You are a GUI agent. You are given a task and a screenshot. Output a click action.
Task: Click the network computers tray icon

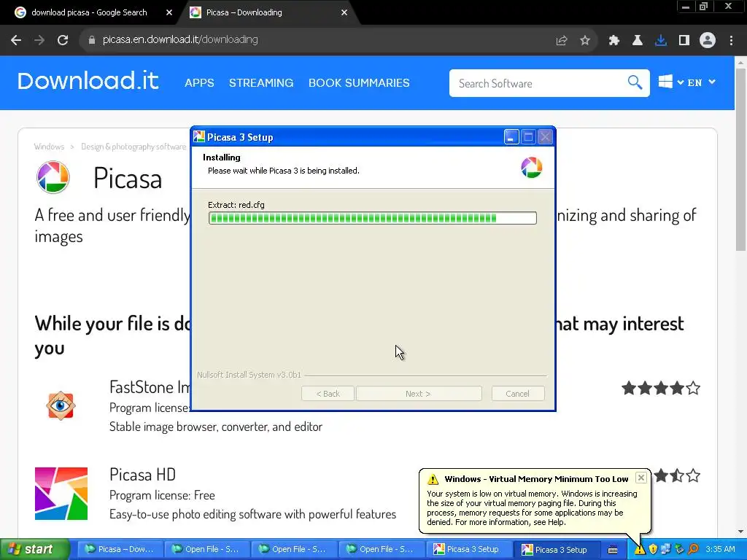tap(666, 550)
